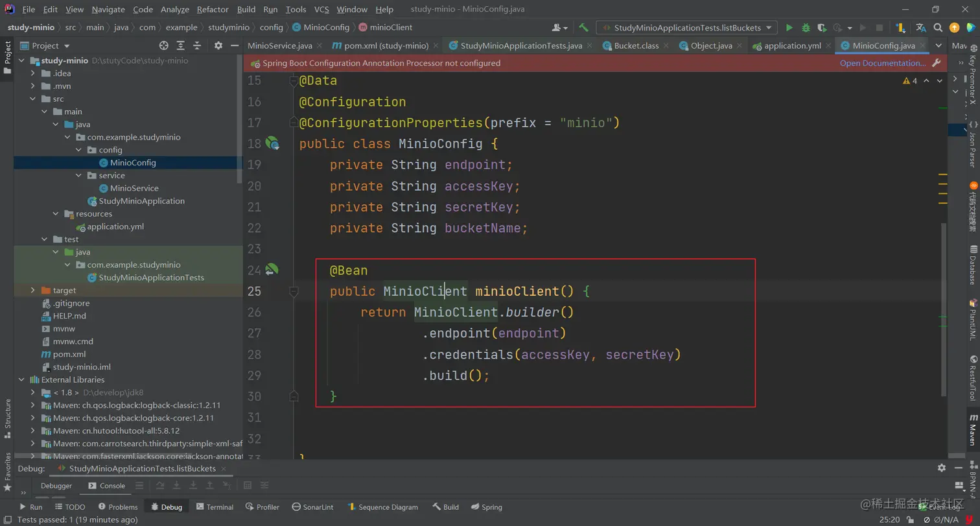The height and width of the screenshot is (526, 980).
Task: Click the Sequence Diagram icon in top toolbar
Action: point(900,28)
